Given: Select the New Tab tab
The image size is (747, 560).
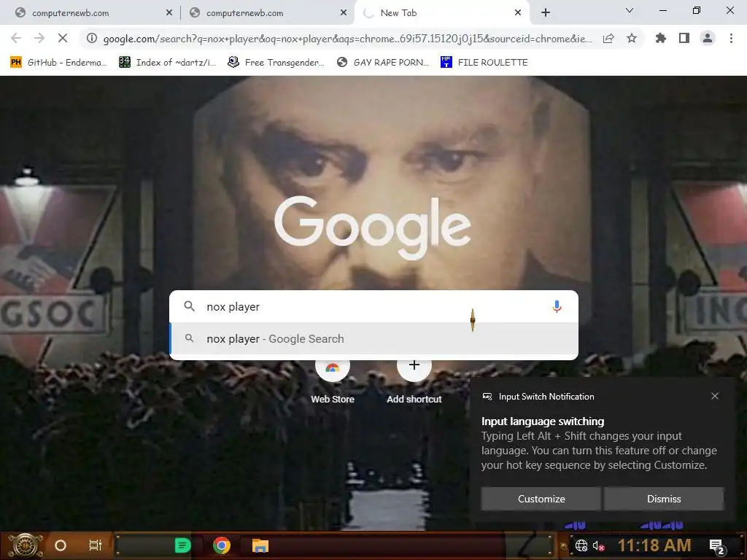Looking at the screenshot, I should pos(441,13).
